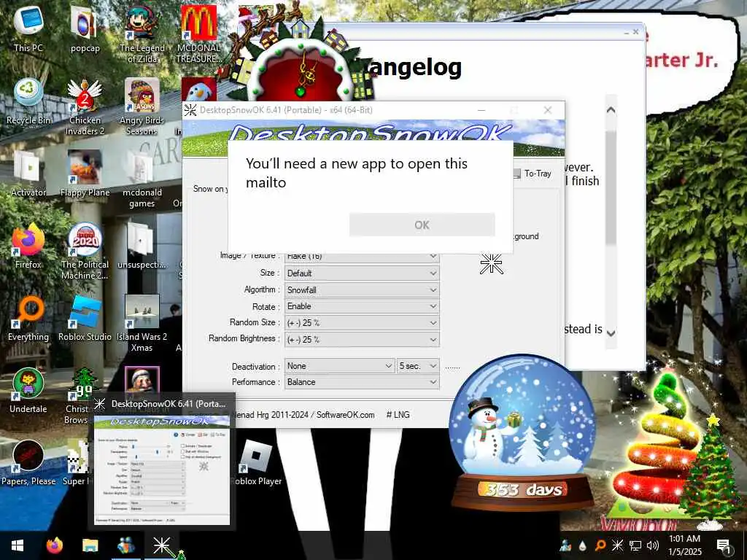Launch Island Wars 2 Xmas shortcut
This screenshot has height=560, width=747.
click(142, 324)
